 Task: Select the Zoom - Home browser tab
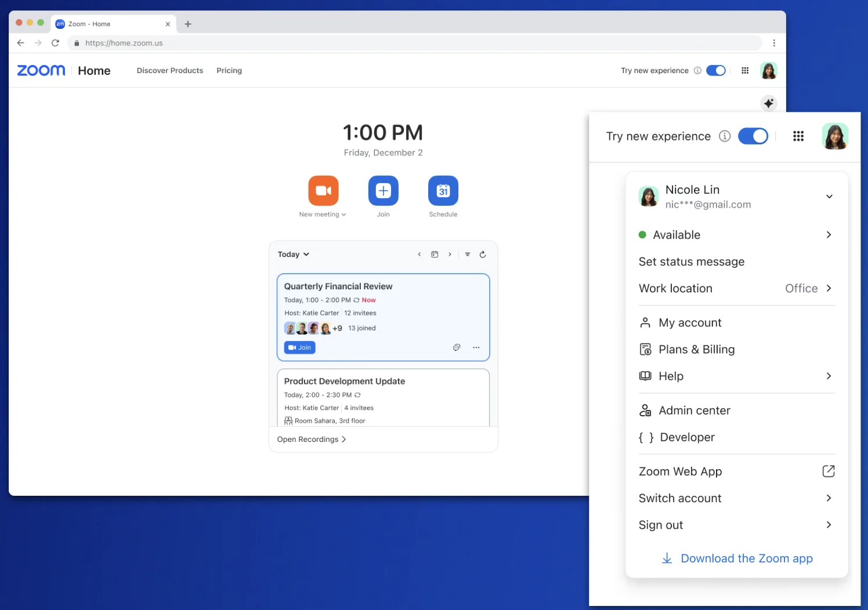tap(113, 24)
